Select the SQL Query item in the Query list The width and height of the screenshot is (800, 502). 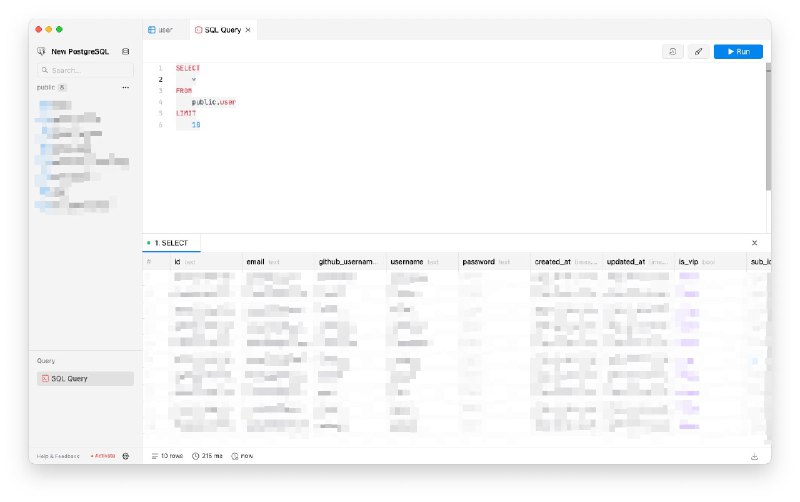tap(85, 379)
